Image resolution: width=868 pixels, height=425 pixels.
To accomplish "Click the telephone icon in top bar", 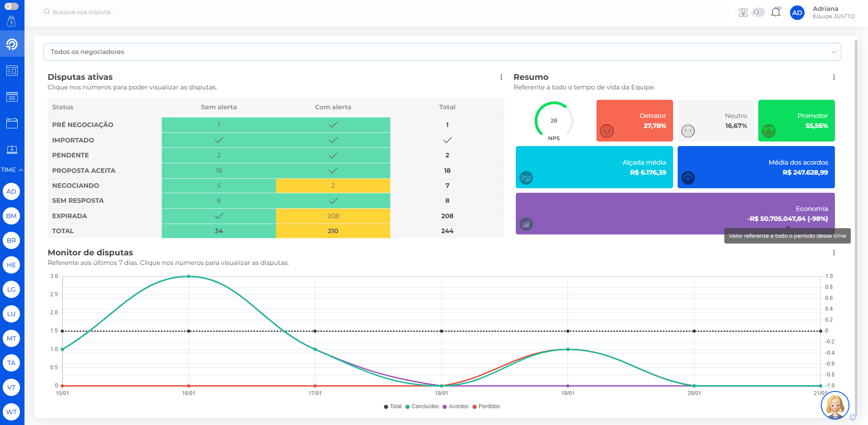I will tap(743, 13).
